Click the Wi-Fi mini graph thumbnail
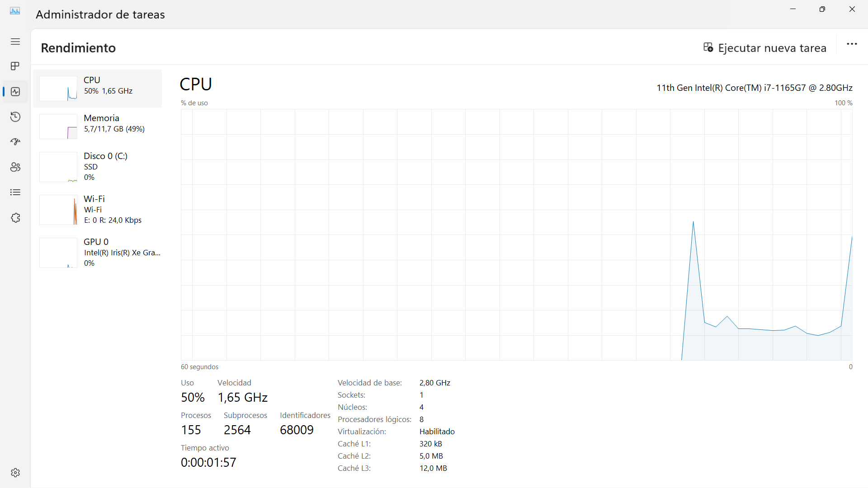The image size is (868, 488). coord(58,210)
